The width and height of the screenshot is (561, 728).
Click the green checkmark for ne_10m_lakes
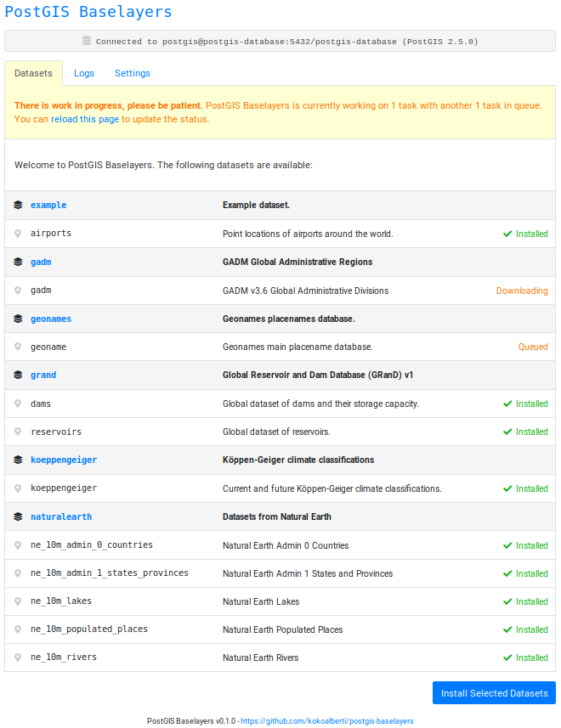pos(507,601)
